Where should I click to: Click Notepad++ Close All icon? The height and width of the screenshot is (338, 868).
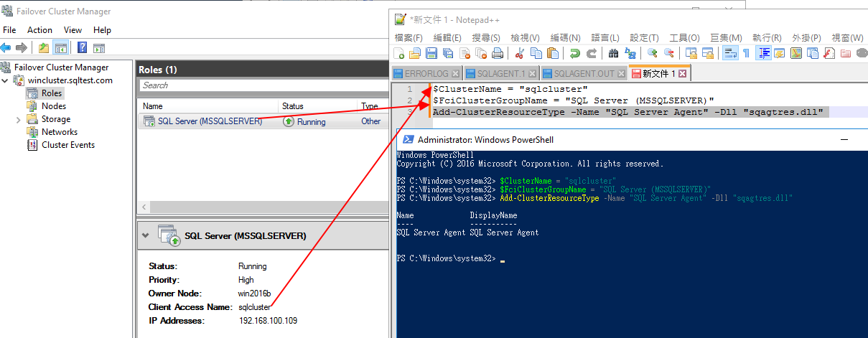(482, 53)
